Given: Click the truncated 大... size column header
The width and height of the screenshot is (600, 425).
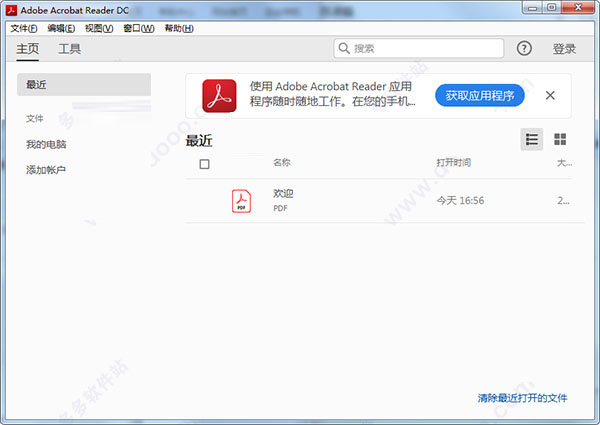Looking at the screenshot, I should point(564,163).
